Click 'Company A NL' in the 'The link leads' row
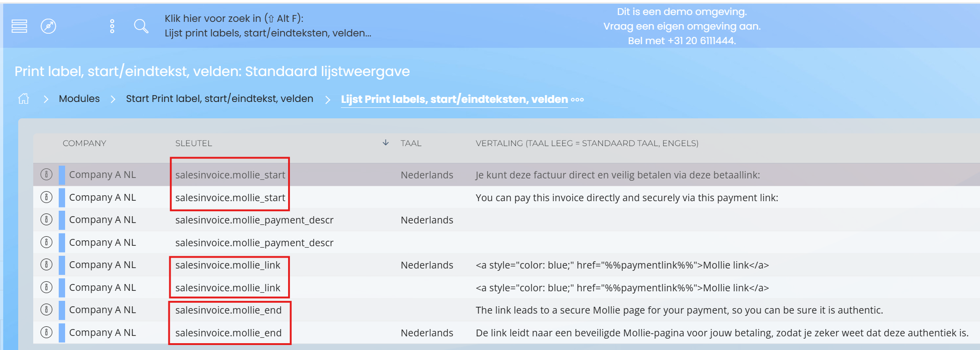Screen dimensions: 980x350 click(x=102, y=310)
